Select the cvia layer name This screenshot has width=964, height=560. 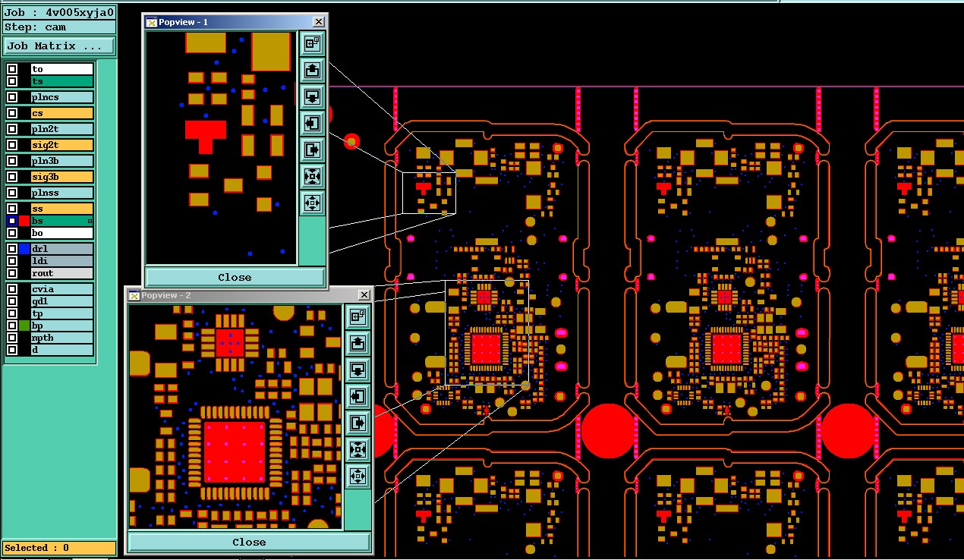62,289
